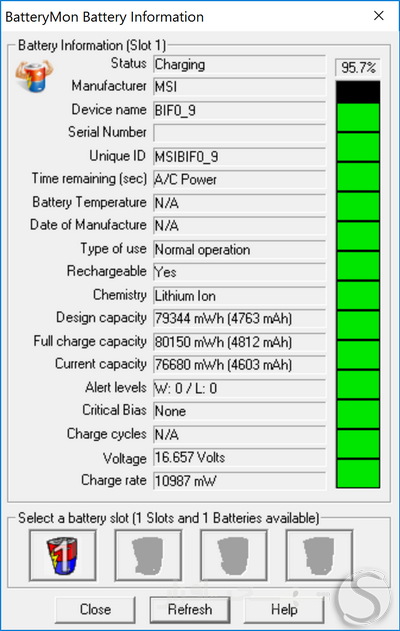This screenshot has width=400, height=631.
Task: Select battery slot 1 icon
Action: tap(62, 555)
